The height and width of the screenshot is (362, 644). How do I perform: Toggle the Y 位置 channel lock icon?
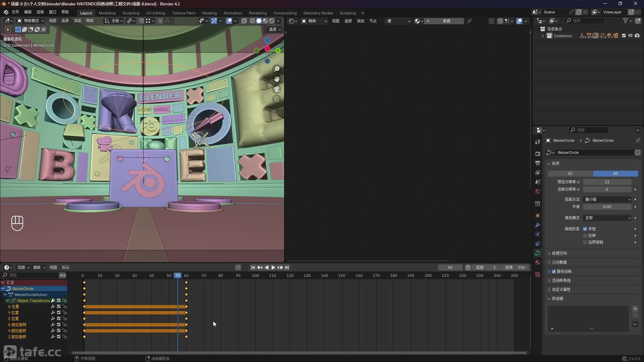(64, 312)
